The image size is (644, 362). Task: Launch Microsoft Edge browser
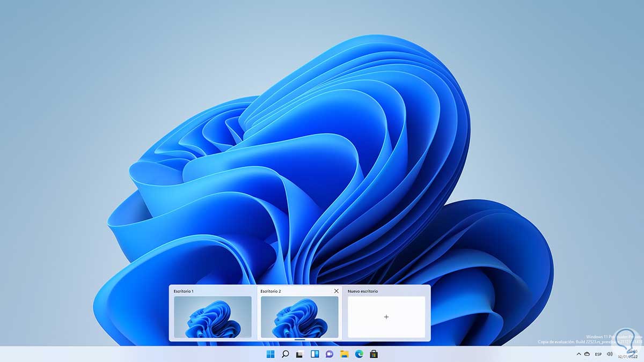tap(359, 354)
